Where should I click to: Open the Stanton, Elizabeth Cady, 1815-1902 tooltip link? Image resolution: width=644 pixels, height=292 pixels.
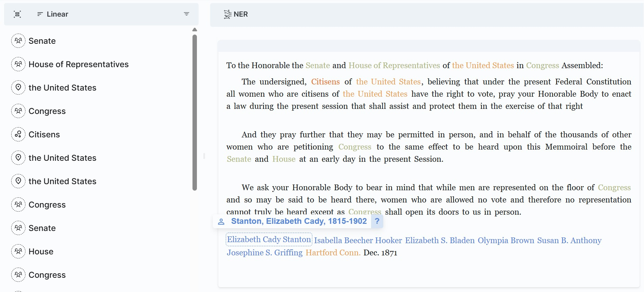[299, 221]
